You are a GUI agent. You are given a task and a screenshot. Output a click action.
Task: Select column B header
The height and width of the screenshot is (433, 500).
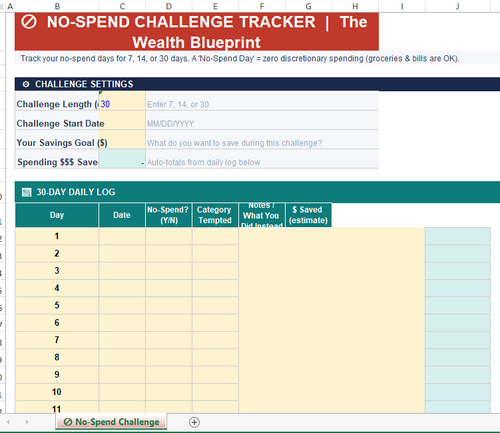[57, 6]
